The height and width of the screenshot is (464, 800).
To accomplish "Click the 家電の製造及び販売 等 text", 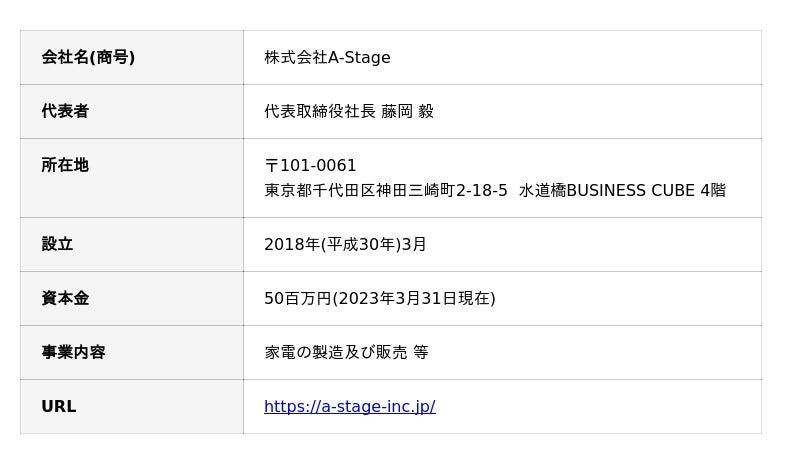I will point(346,352).
